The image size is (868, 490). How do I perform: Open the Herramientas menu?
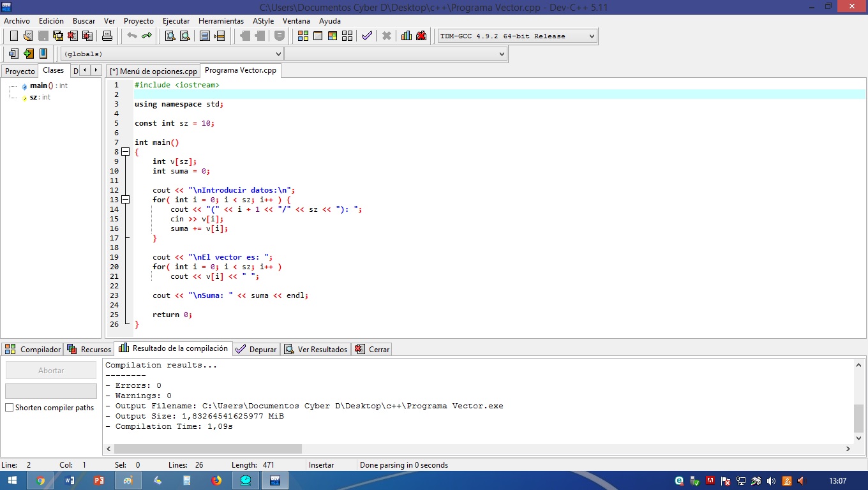[221, 21]
